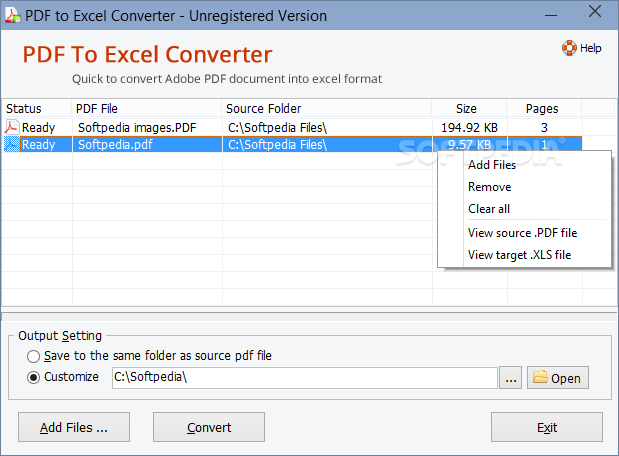Image resolution: width=619 pixels, height=456 pixels.
Task: Click the output path field containing C:\Softpedia\
Action: [304, 378]
